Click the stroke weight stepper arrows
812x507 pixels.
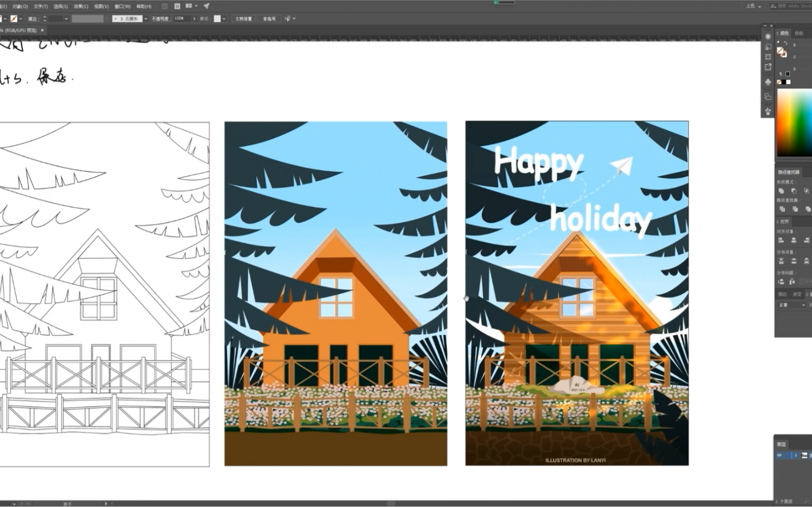[45, 19]
